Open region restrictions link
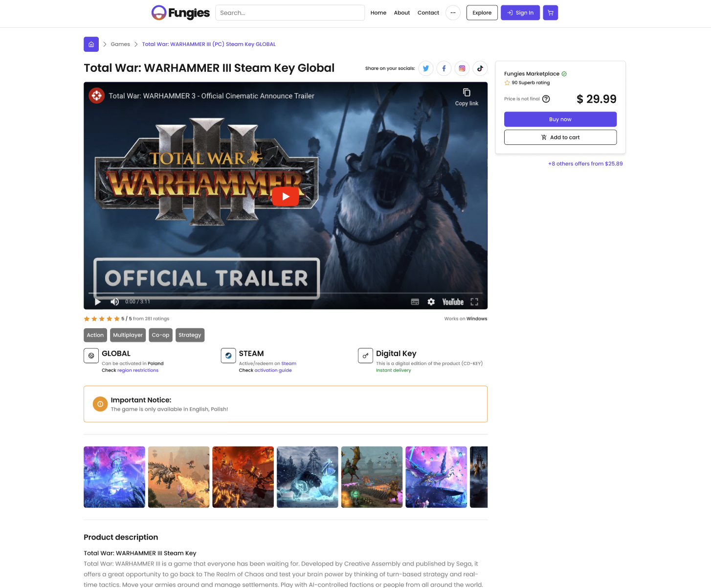The image size is (711, 588). pyautogui.click(x=138, y=370)
